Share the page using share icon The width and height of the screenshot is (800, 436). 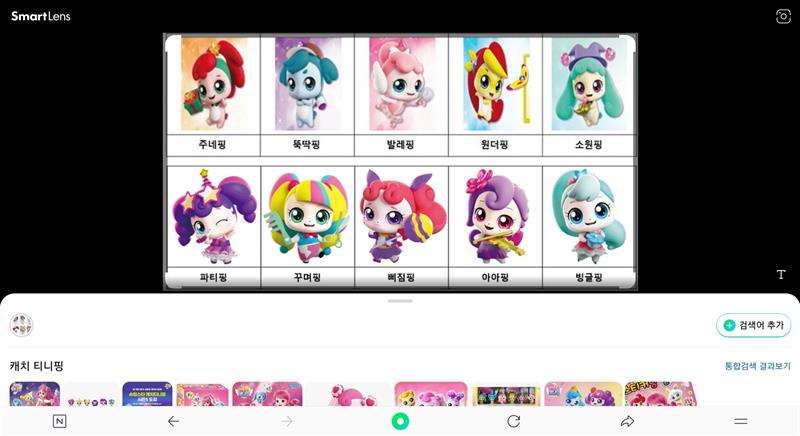(x=627, y=421)
